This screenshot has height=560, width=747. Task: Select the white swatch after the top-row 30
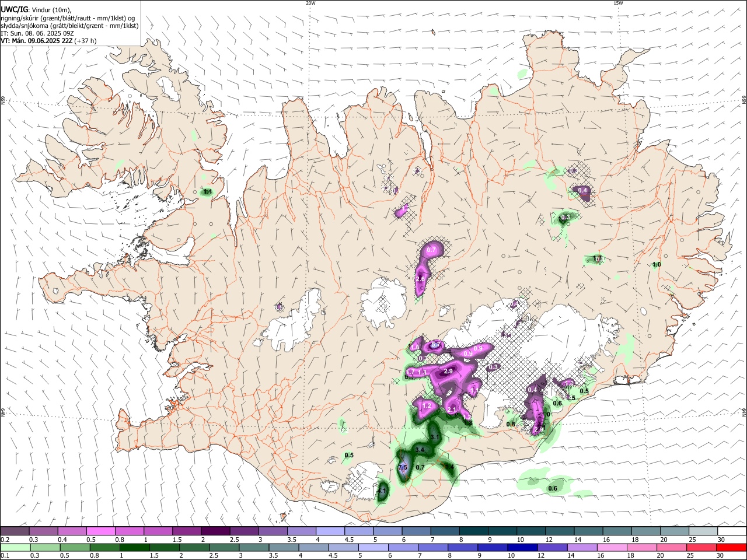(x=732, y=531)
